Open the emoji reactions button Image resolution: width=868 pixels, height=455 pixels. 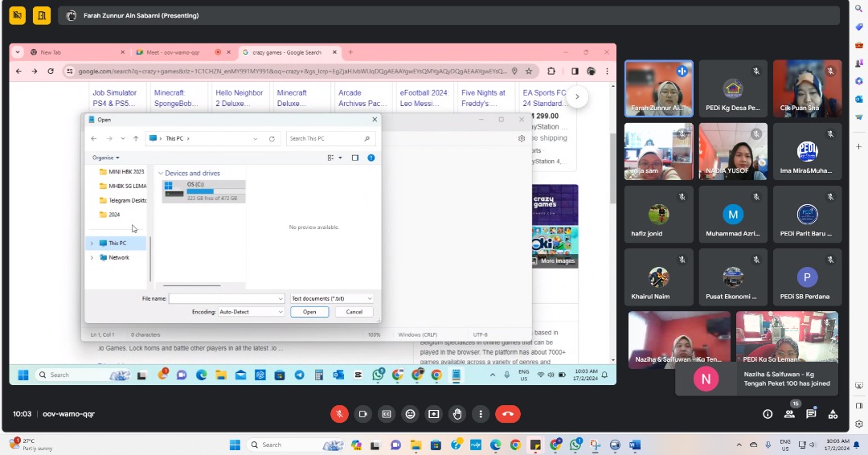click(411, 414)
